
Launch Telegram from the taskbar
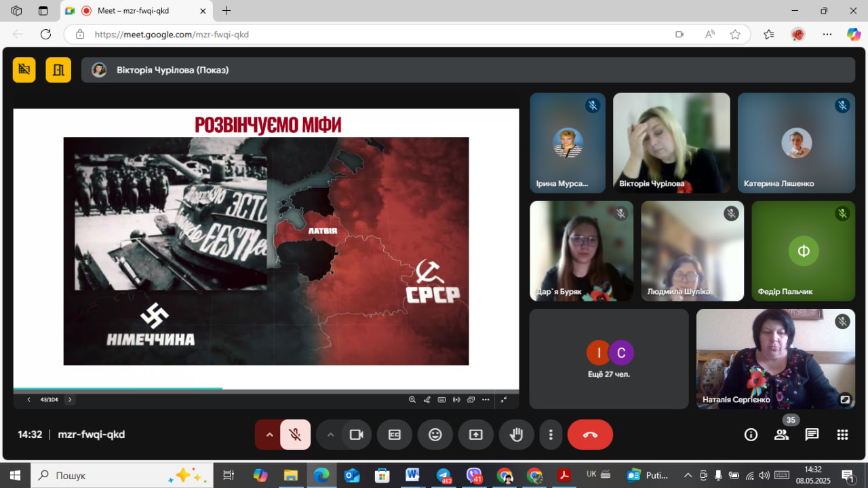[x=444, y=475]
